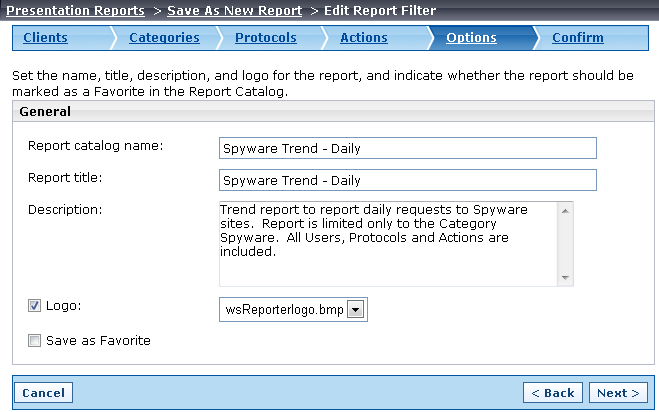The height and width of the screenshot is (412, 659).
Task: Select the wsReporterlogo.bmp combo box
Action: point(293,310)
